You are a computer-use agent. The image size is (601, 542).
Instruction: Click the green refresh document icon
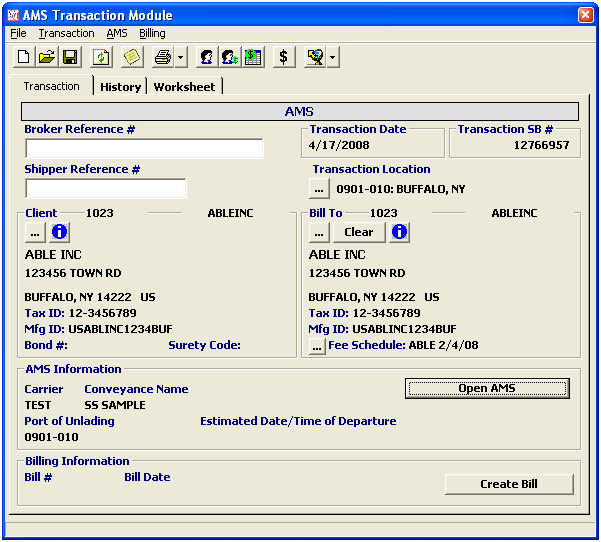(x=101, y=58)
